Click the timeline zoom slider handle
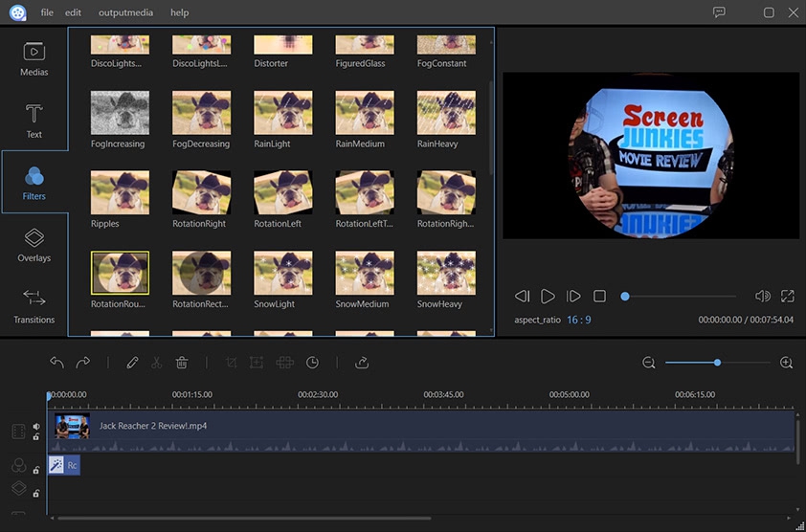806x532 pixels. pyautogui.click(x=717, y=363)
